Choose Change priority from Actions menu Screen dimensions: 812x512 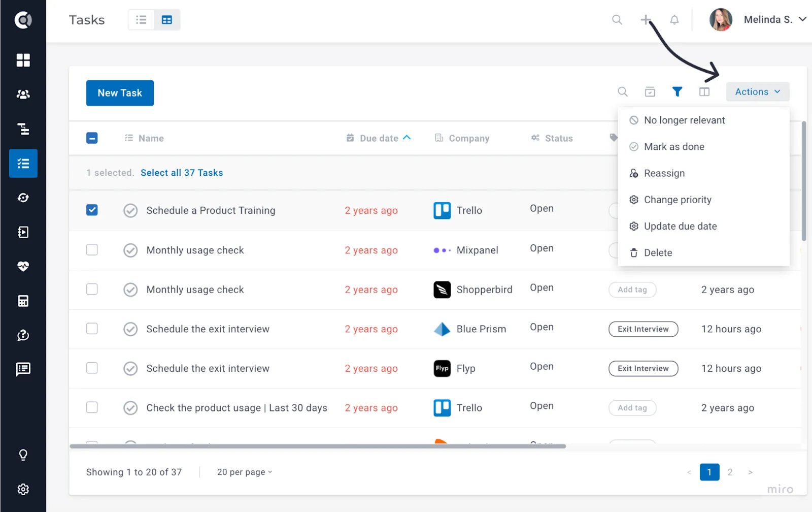[703, 200]
